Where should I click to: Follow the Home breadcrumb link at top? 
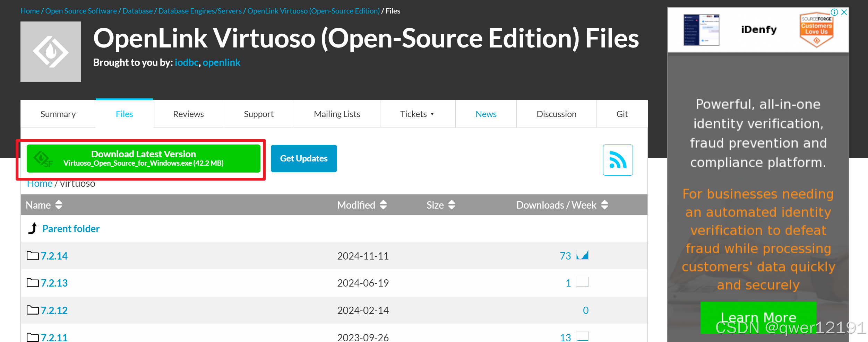30,11
